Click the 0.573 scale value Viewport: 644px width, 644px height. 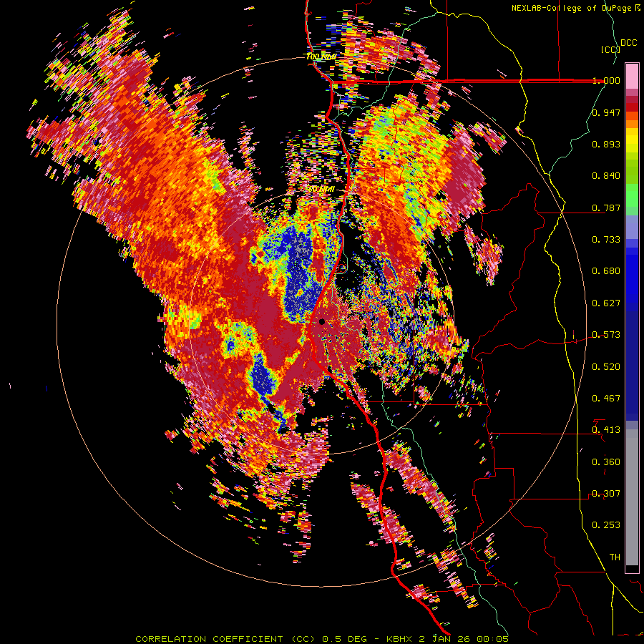tap(606, 335)
